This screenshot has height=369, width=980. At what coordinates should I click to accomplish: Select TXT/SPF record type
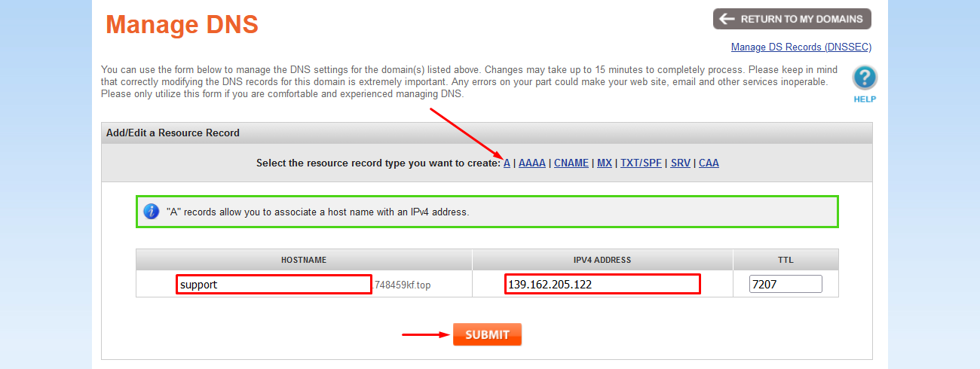pos(641,163)
